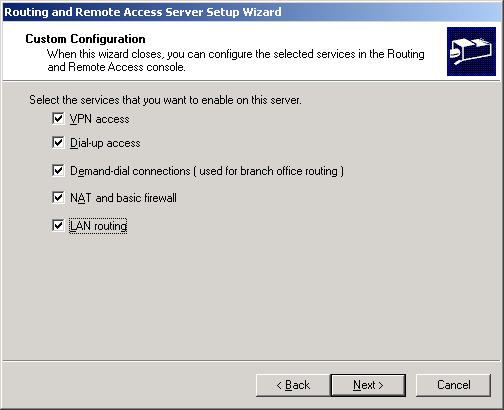Uncheck the NAT and basic firewall box
504x410 pixels.
[x=58, y=197]
